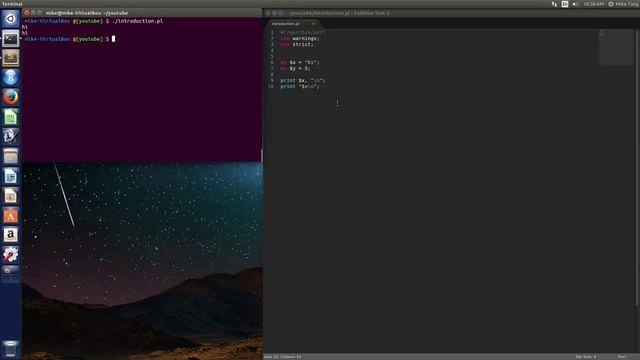The width and height of the screenshot is (640, 360).
Task: Launch the R application icon
Action: (11, 77)
